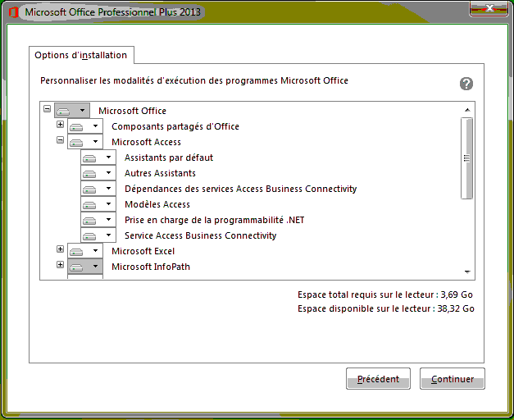The height and width of the screenshot is (420, 514).
Task: Select Service Access Business Connectivity label
Action: (x=200, y=235)
